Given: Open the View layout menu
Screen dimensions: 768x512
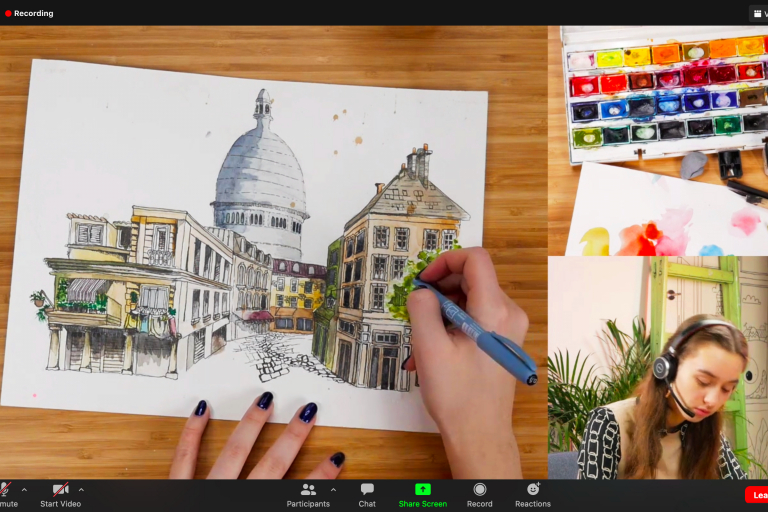Looking at the screenshot, I should click(758, 13).
